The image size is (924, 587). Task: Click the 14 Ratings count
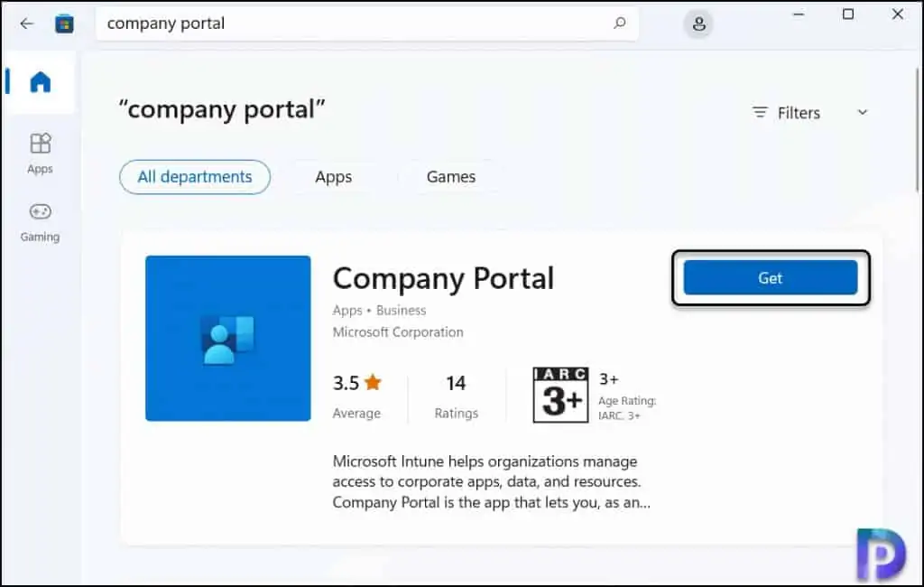456,396
